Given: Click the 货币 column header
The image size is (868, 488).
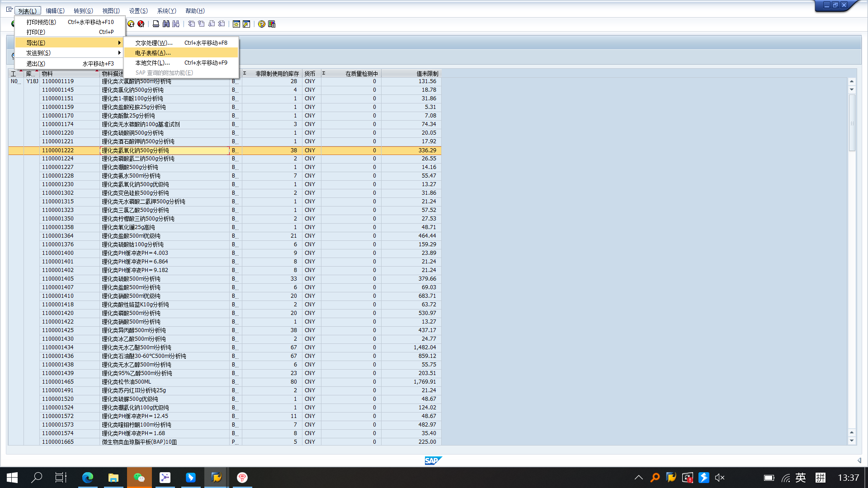Looking at the screenshot, I should [x=311, y=73].
